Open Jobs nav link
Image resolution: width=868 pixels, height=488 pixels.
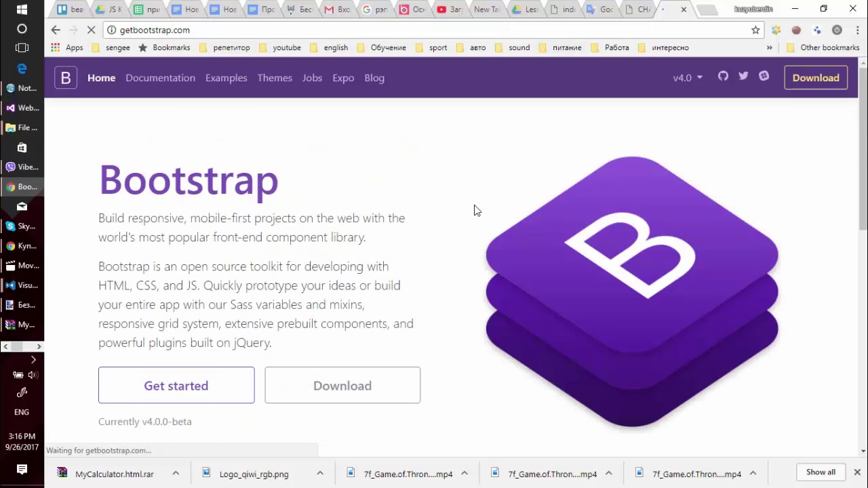tap(312, 78)
